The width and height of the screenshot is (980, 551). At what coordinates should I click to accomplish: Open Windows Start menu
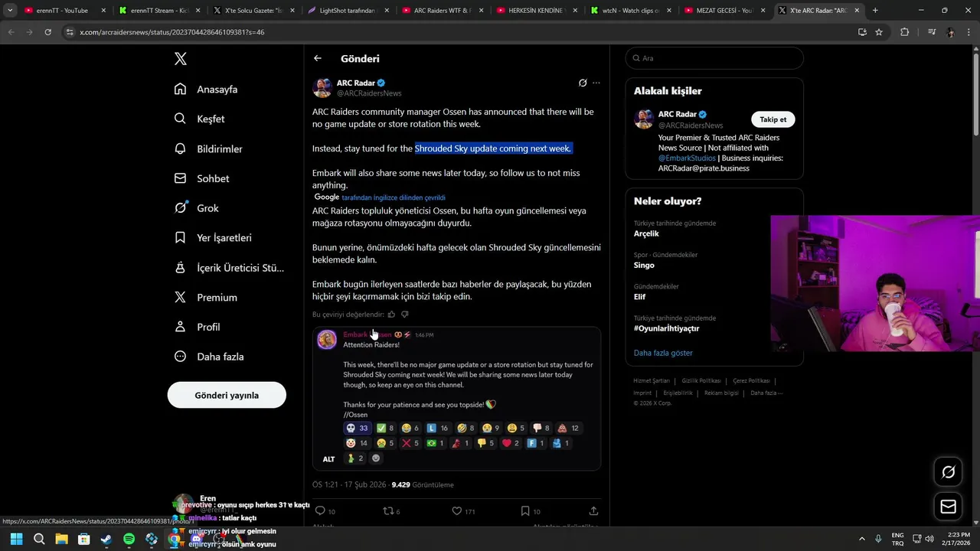click(x=16, y=539)
